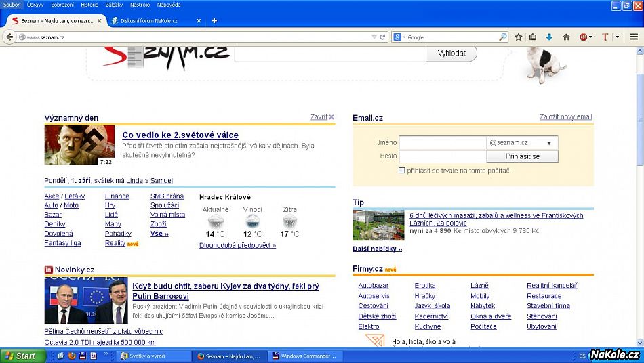This screenshot has height=363, width=644.
Task: Open the Putin and Barroso news thumbnail
Action: [x=86, y=301]
